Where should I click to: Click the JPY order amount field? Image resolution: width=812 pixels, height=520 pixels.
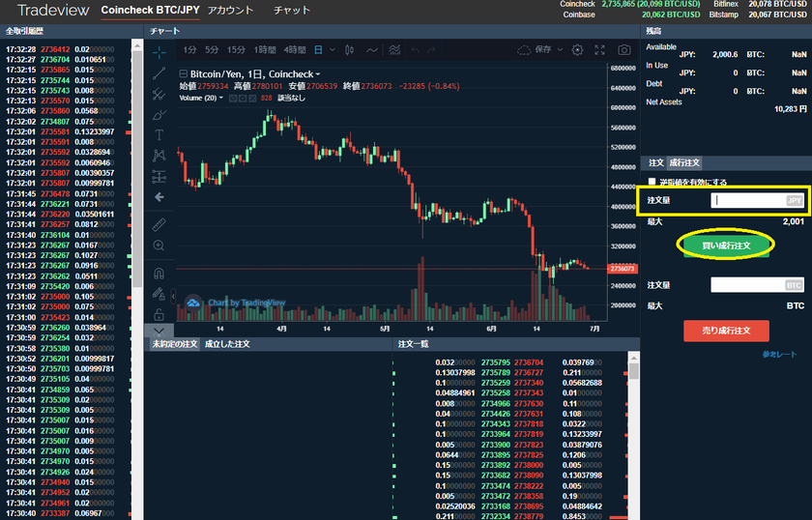pos(746,200)
